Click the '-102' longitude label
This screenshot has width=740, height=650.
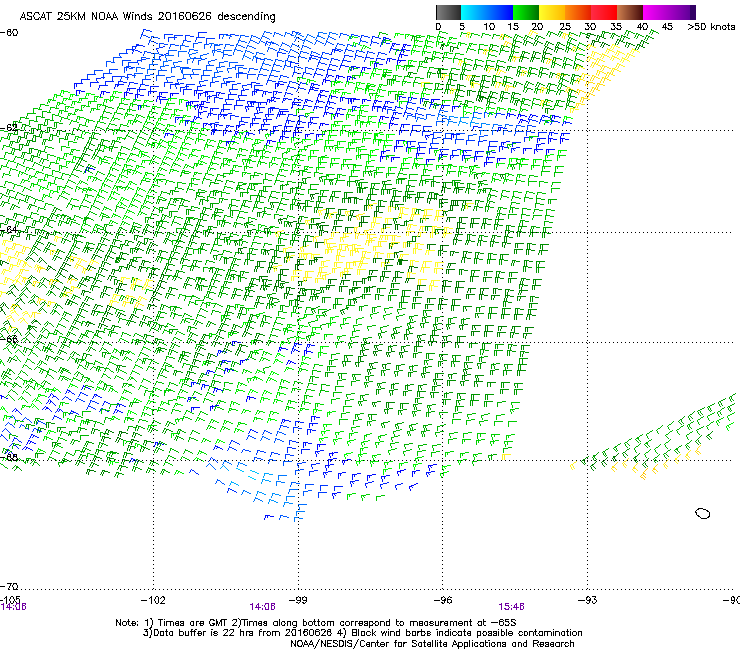(x=153, y=600)
